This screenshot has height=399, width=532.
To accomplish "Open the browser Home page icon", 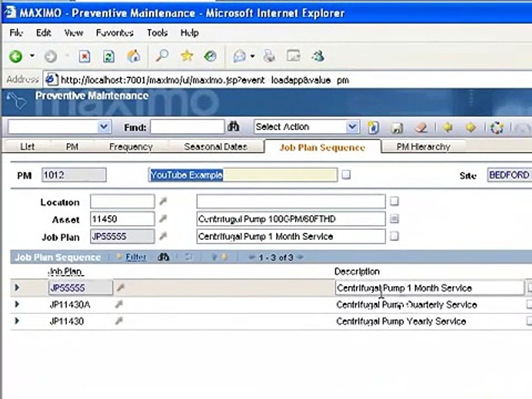I will pos(134,56).
